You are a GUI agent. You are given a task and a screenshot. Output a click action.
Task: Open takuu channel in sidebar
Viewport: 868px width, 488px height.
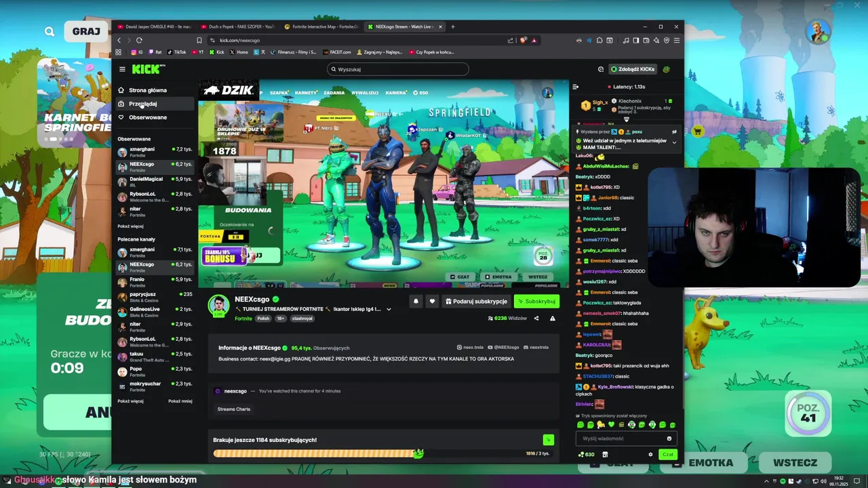pyautogui.click(x=155, y=356)
